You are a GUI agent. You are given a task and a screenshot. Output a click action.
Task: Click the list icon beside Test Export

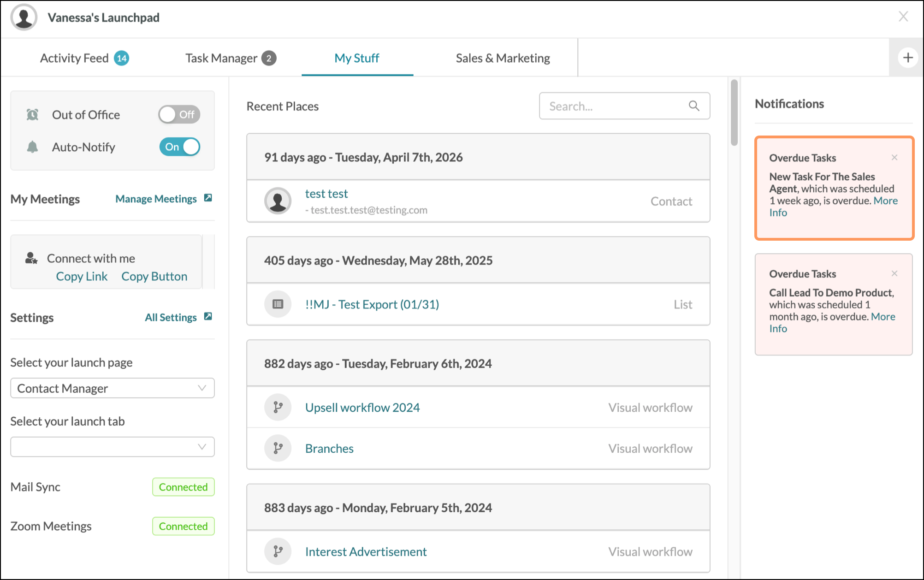point(278,304)
